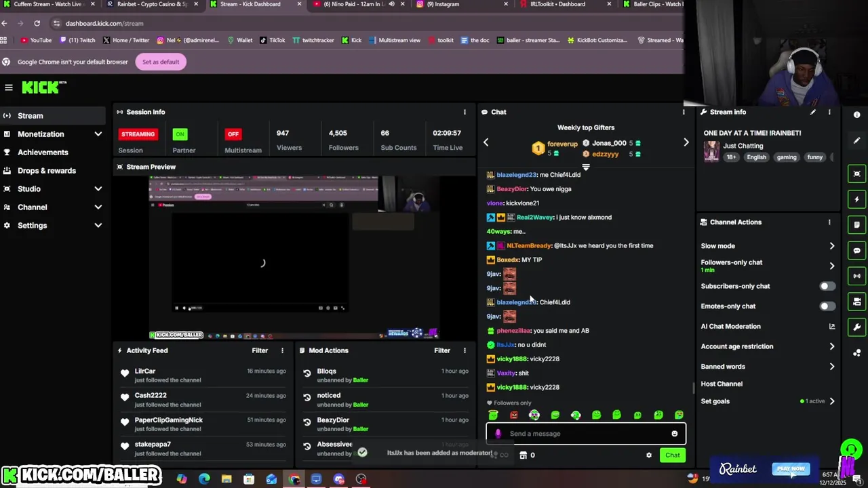Reload the page with browser refresh icon

[37, 23]
